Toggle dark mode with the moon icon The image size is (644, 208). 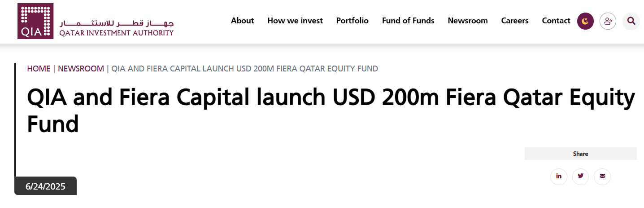pyautogui.click(x=585, y=21)
